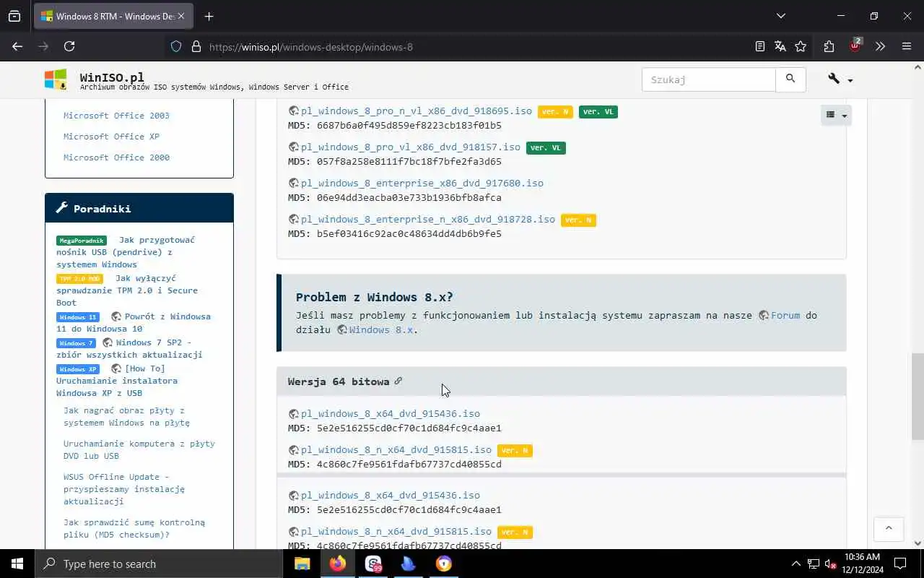Viewport: 924px width, 578px height.
Task: Click the scroll to top arrow button
Action: [889, 529]
